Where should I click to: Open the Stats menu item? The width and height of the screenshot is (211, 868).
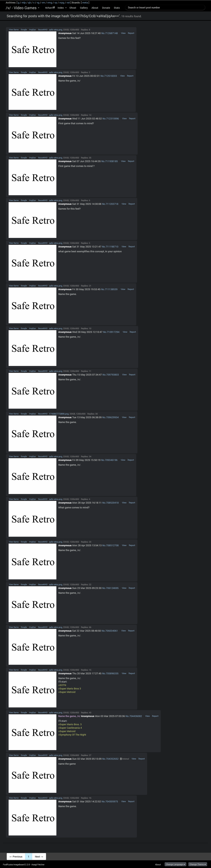(117, 8)
